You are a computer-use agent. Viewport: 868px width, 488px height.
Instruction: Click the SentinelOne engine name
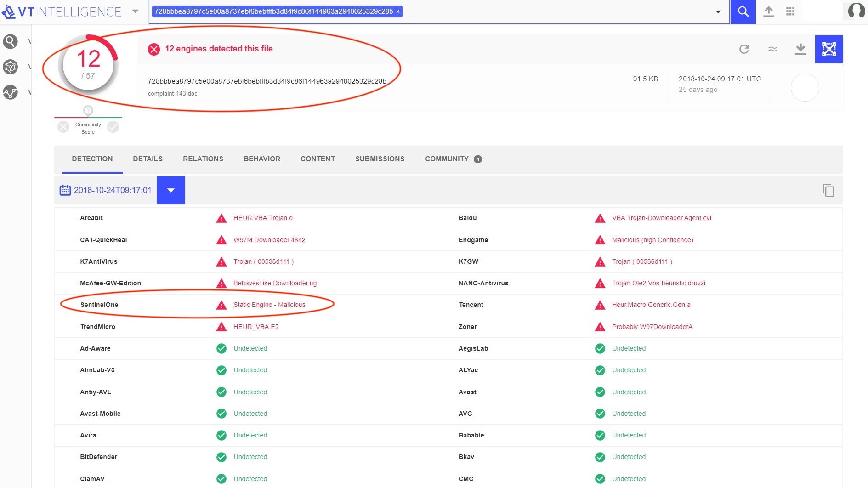click(99, 305)
